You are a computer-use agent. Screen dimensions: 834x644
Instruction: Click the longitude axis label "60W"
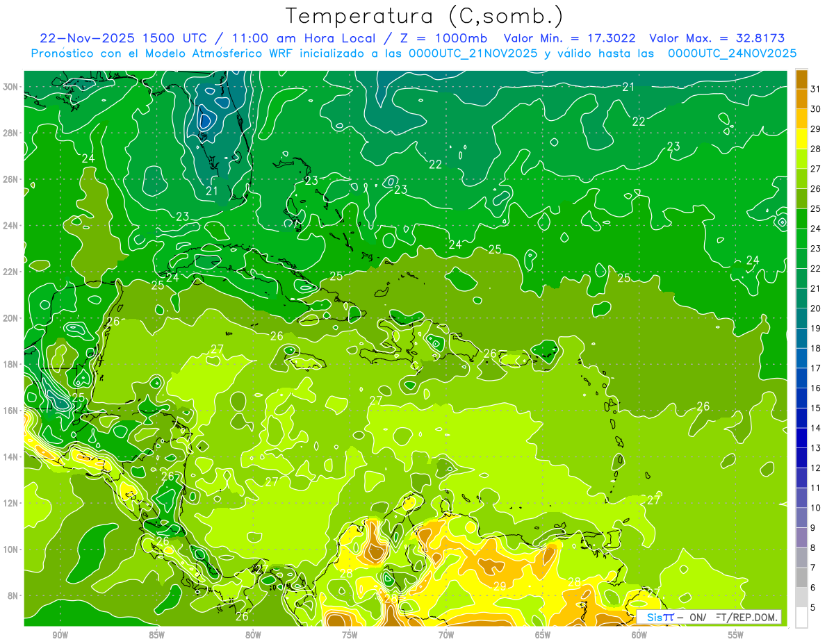[x=639, y=635]
